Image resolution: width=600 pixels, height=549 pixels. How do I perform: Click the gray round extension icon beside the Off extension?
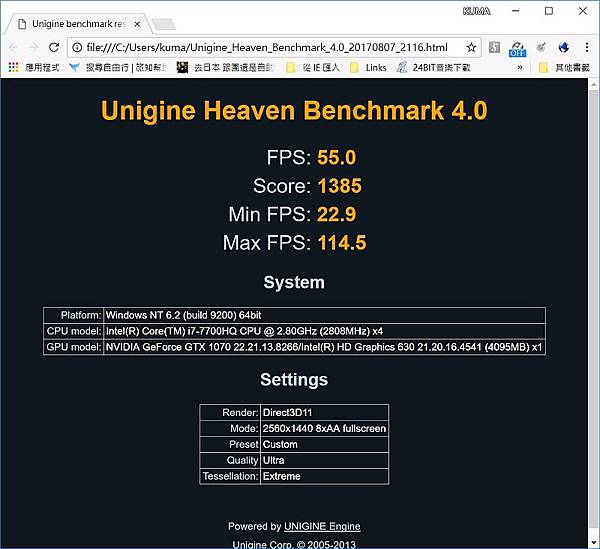coord(541,47)
